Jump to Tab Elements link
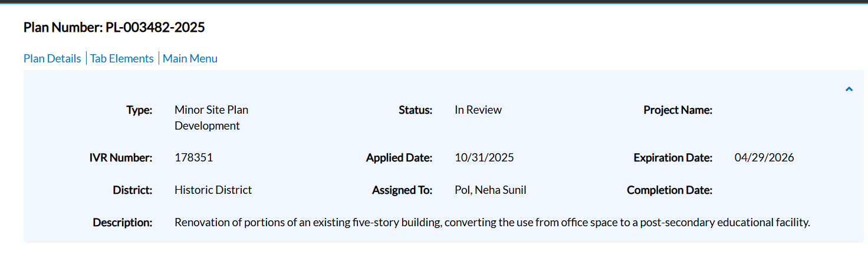The height and width of the screenshot is (261, 868). (121, 58)
